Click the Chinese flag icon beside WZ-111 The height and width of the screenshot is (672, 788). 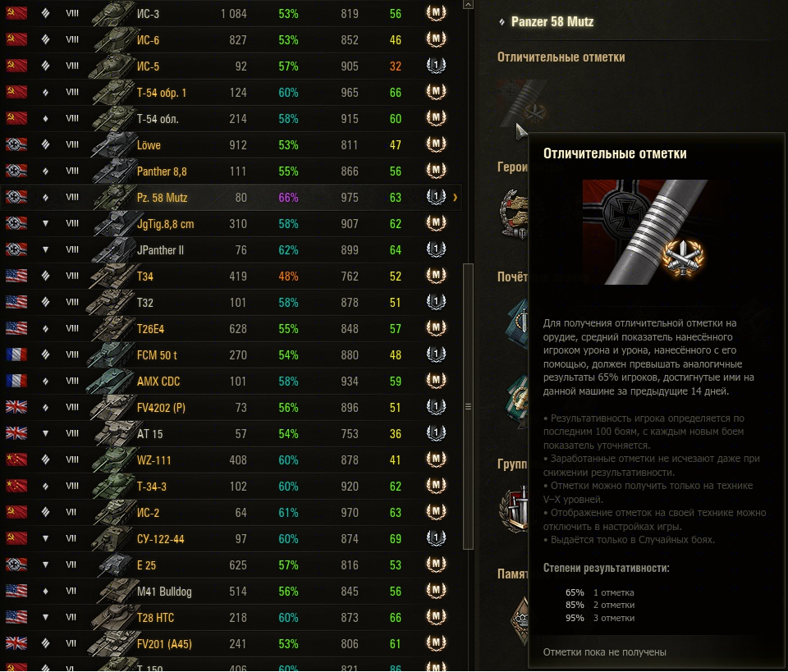click(x=16, y=459)
